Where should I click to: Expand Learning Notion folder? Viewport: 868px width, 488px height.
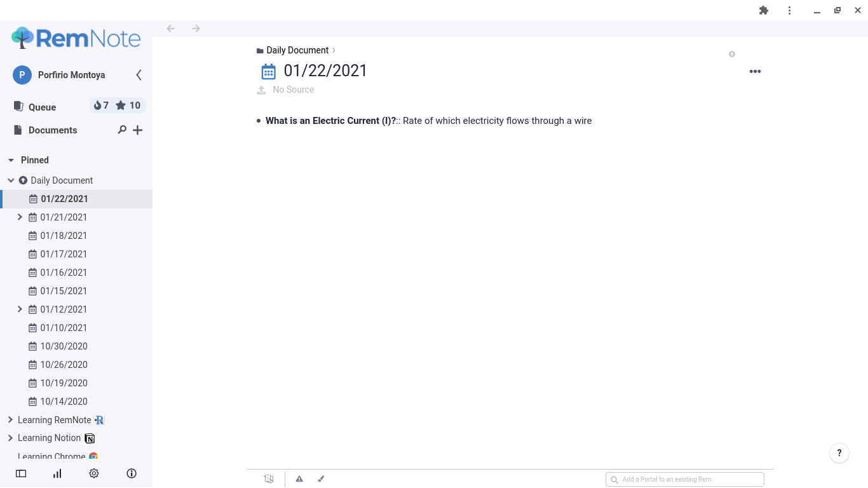(x=10, y=438)
